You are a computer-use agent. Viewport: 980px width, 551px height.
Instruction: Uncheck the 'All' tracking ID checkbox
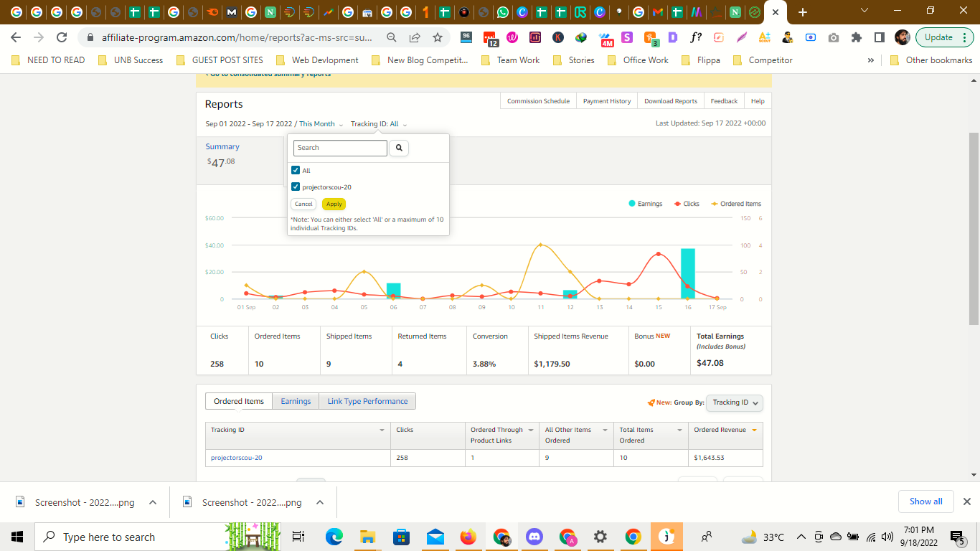296,171
